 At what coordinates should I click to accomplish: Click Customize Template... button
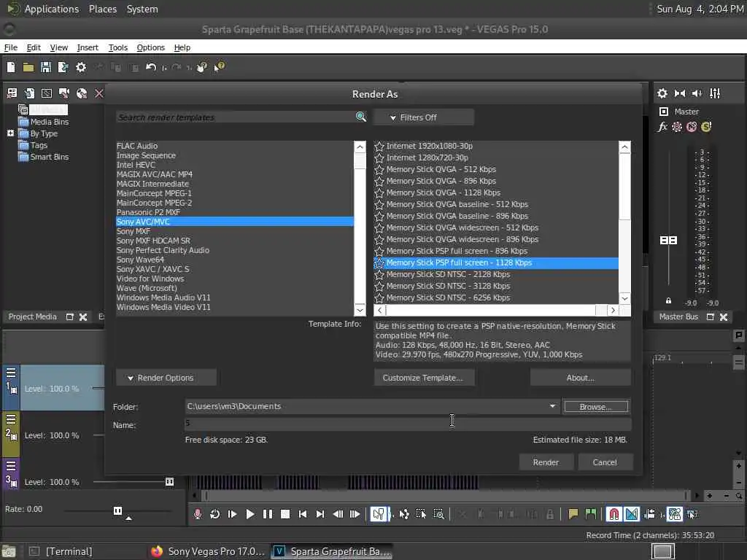(424, 378)
